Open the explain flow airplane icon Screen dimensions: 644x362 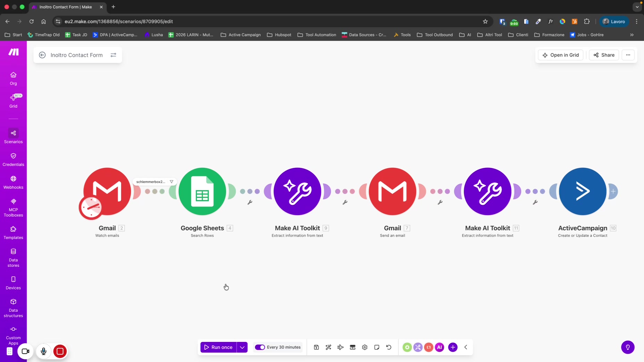pos(340,347)
